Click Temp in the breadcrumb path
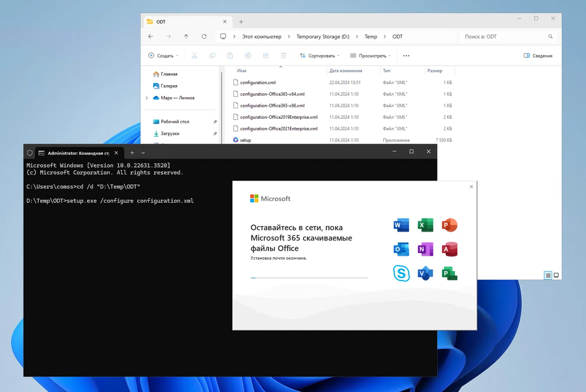This screenshot has height=392, width=586. pyautogui.click(x=371, y=36)
